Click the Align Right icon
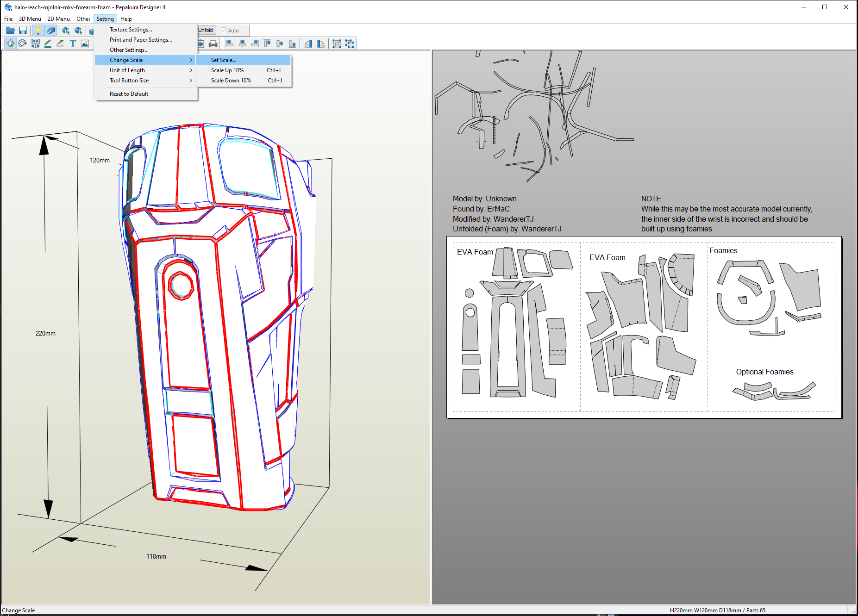Viewport: 858px width, 616px height. tap(255, 44)
